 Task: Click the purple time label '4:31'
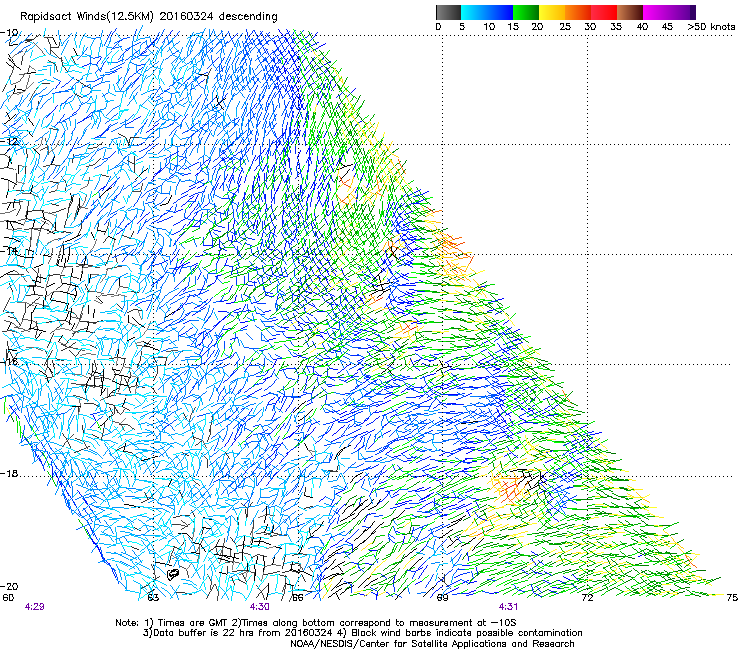[x=508, y=607]
